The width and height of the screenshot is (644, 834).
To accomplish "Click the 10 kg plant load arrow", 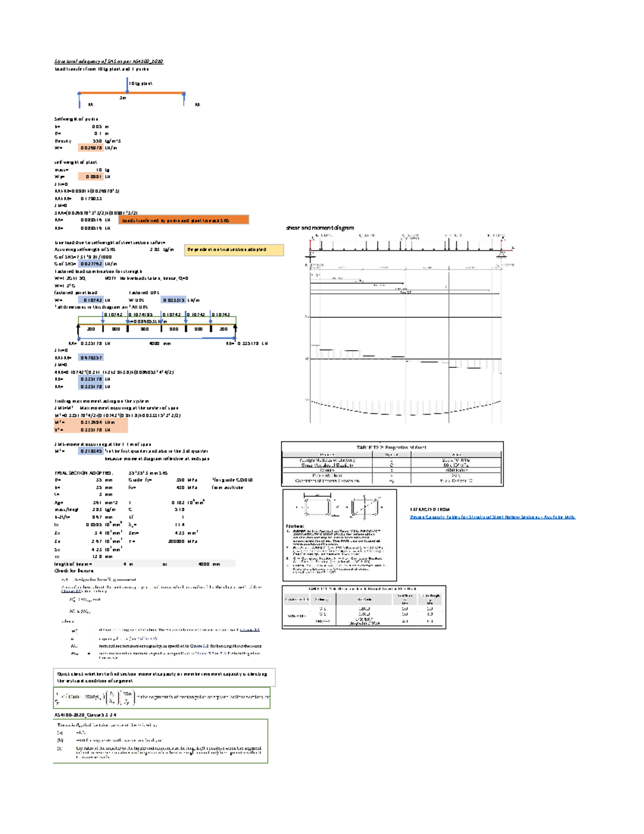I will [127, 84].
